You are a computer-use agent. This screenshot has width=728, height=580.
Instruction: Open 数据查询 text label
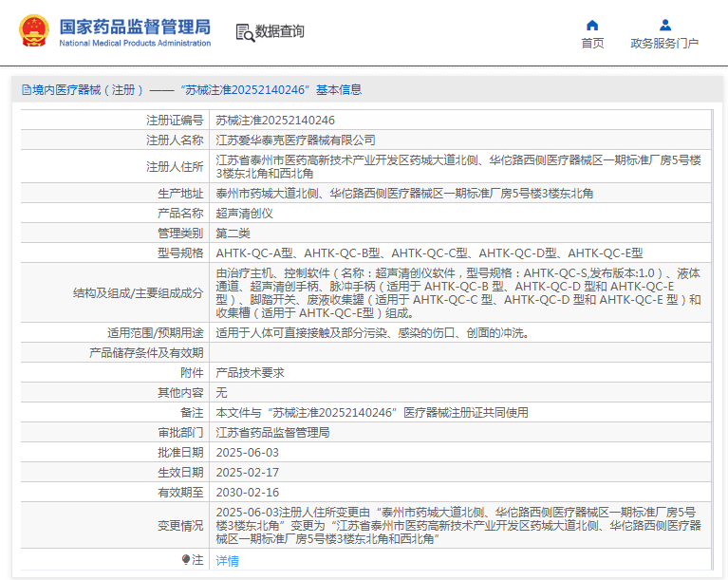pos(280,32)
